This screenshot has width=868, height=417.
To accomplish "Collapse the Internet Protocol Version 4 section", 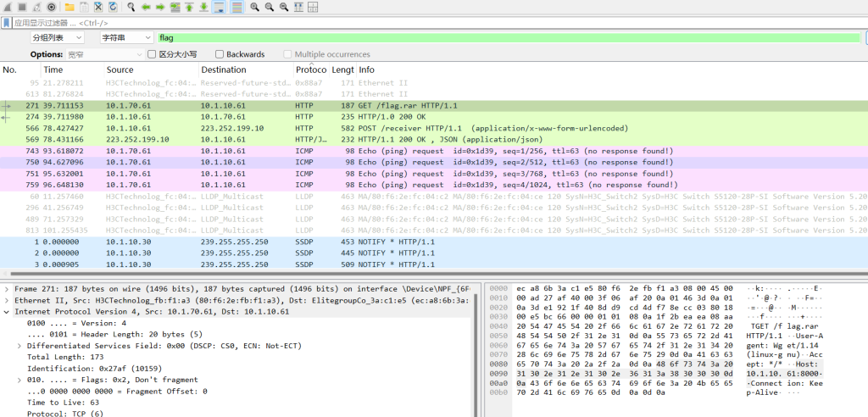I will [7, 312].
